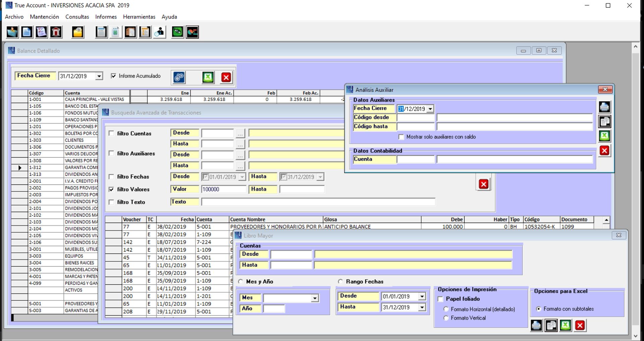
Task: Click the main window vertical scrollbar down arrow
Action: pos(636,336)
